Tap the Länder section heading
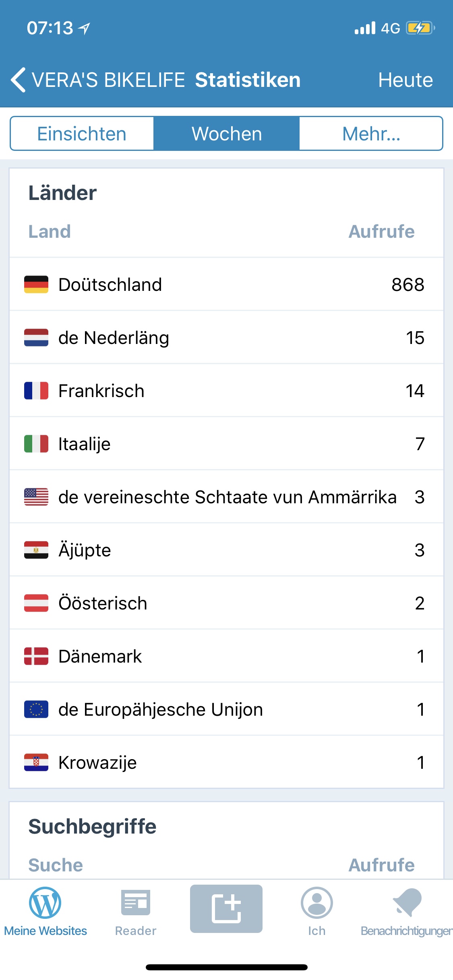Image resolution: width=453 pixels, height=980 pixels. click(62, 193)
